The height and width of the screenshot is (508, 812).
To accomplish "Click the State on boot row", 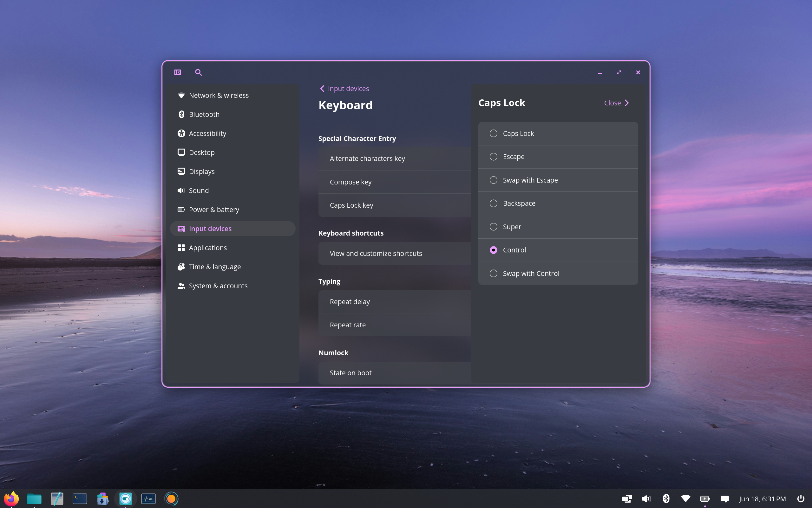I will (395, 373).
